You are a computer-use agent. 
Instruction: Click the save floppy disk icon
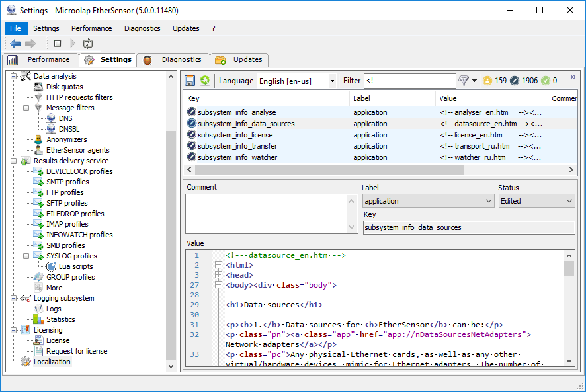pyautogui.click(x=190, y=81)
